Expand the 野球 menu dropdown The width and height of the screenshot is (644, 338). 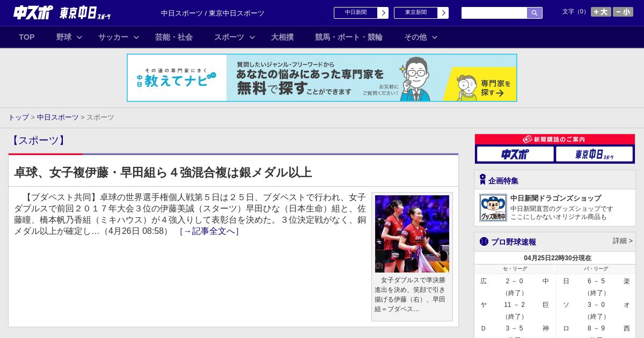tap(69, 37)
